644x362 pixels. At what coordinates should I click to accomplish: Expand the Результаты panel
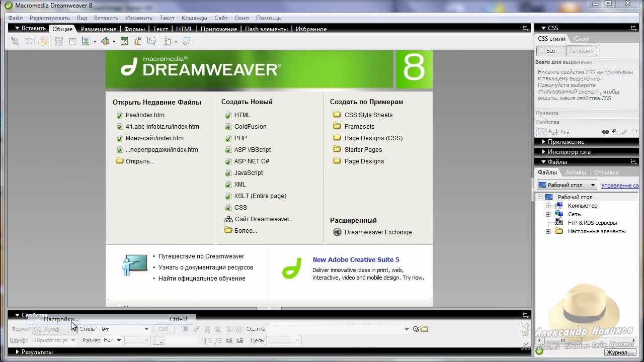coord(17,352)
